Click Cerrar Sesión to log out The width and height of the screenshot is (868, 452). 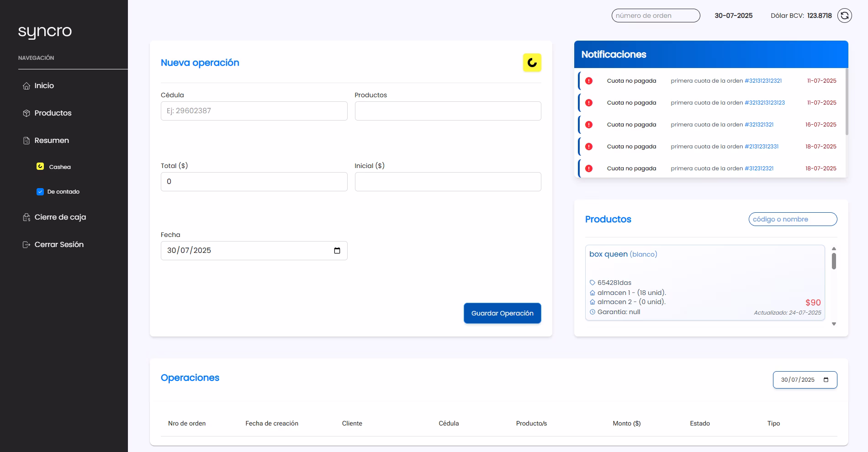click(59, 245)
